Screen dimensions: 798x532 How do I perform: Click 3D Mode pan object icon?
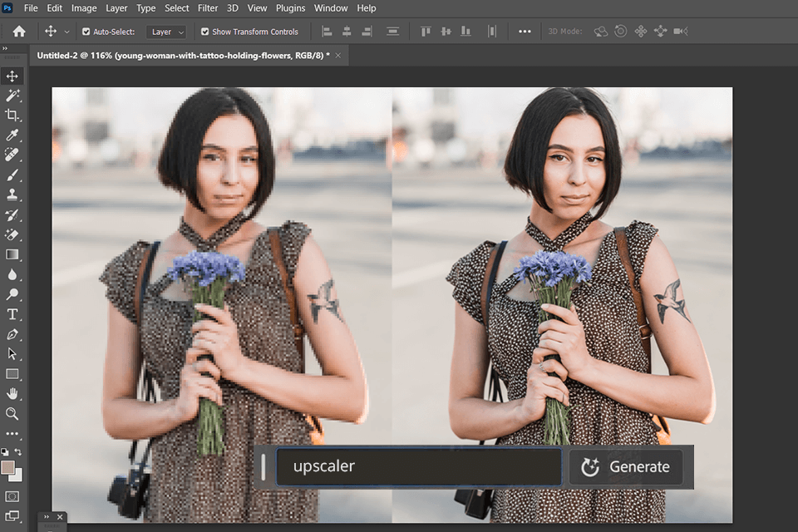point(641,32)
